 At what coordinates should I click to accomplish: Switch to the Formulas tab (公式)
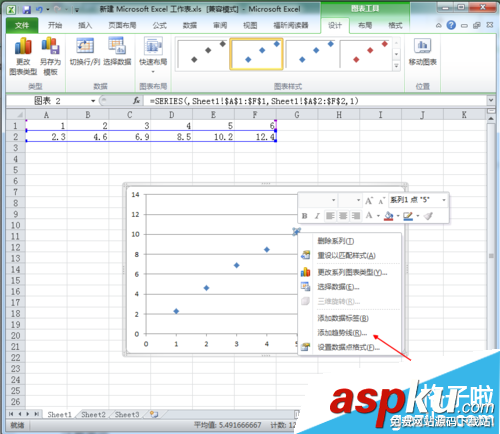click(160, 25)
